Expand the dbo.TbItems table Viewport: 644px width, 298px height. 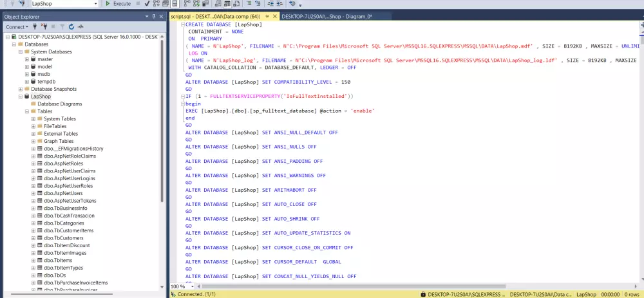point(33,260)
